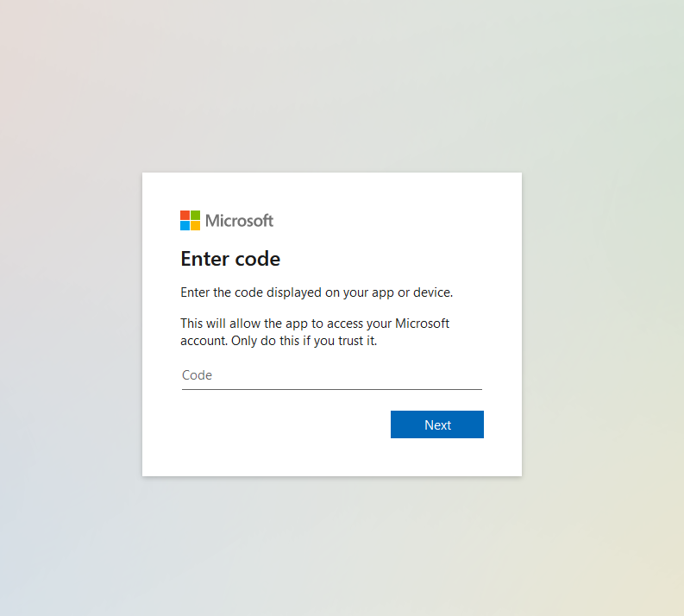The image size is (684, 616).
Task: Click the text 'Enter the code displayed on your app or device.'
Action: coord(317,292)
